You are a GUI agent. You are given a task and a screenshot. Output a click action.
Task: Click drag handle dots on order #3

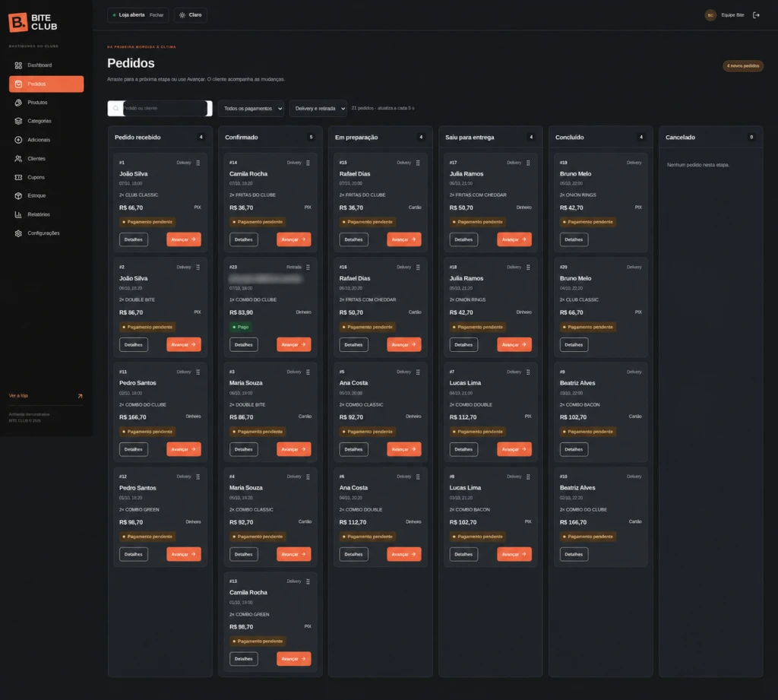click(x=308, y=372)
